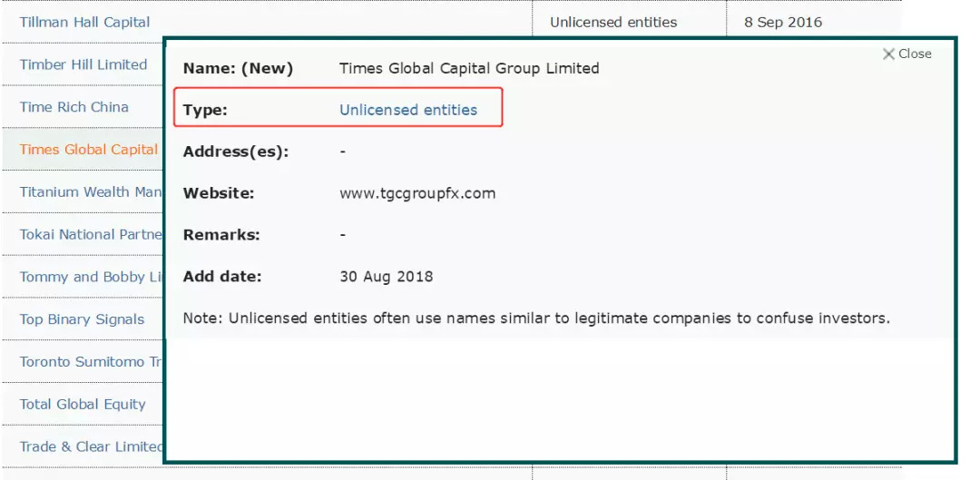The width and height of the screenshot is (980, 480).
Task: Click the Address(es): label
Action: (x=236, y=152)
